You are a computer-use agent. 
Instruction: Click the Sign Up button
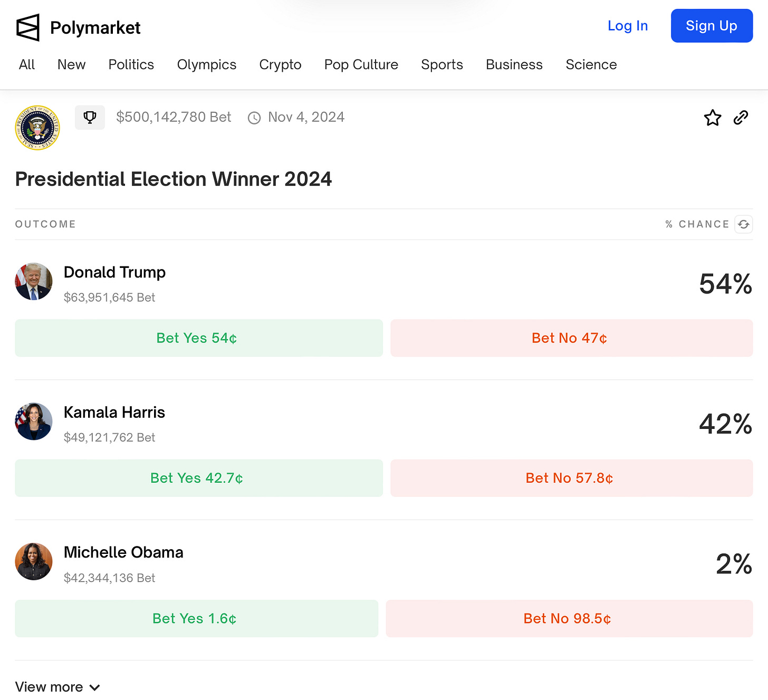712,26
